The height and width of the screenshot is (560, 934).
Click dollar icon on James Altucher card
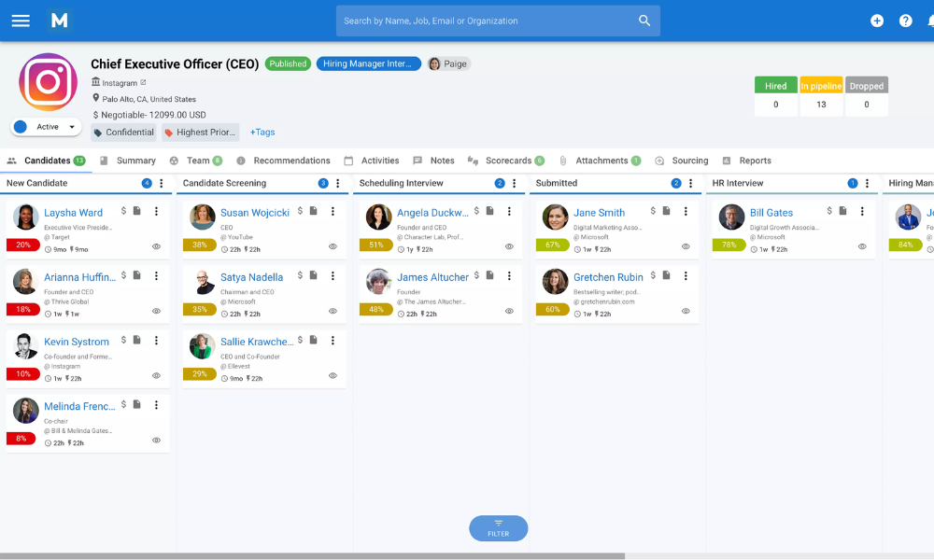476,275
